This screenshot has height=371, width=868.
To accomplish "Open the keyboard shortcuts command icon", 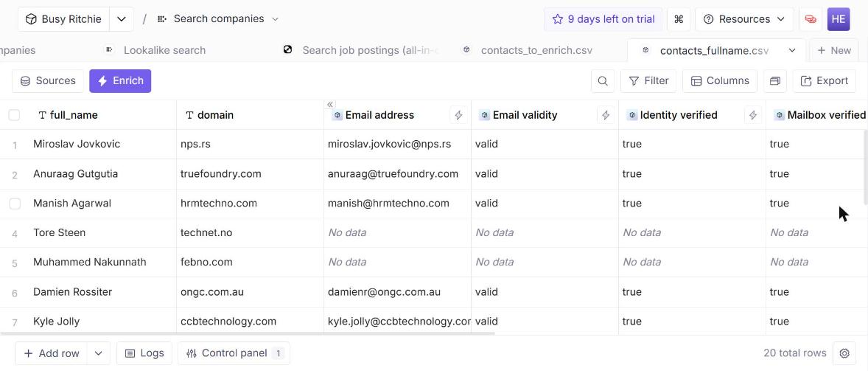I will (x=678, y=19).
